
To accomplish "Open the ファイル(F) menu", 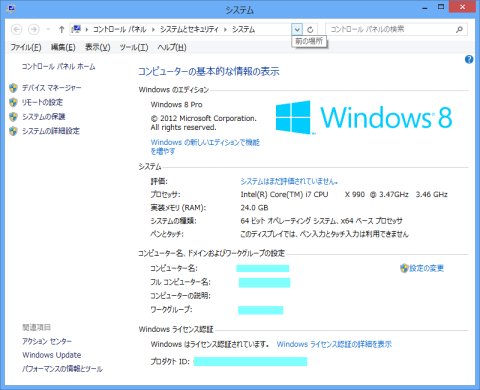I will pyautogui.click(x=26, y=47).
